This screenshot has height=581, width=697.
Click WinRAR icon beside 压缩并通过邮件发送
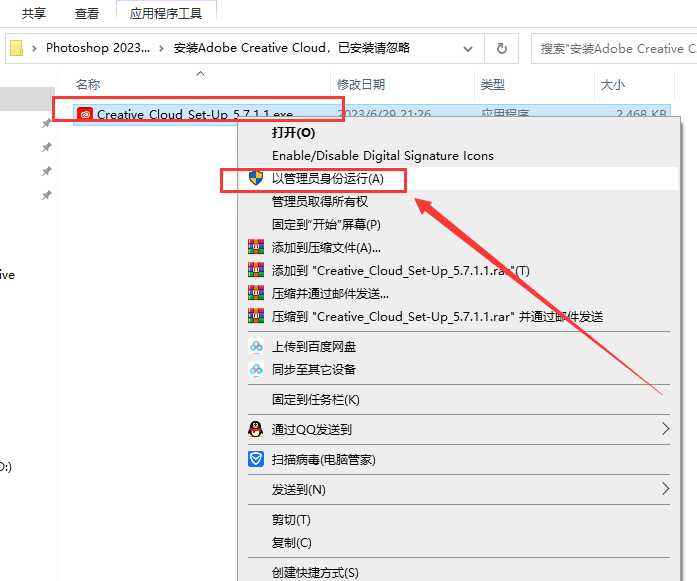tap(256, 293)
